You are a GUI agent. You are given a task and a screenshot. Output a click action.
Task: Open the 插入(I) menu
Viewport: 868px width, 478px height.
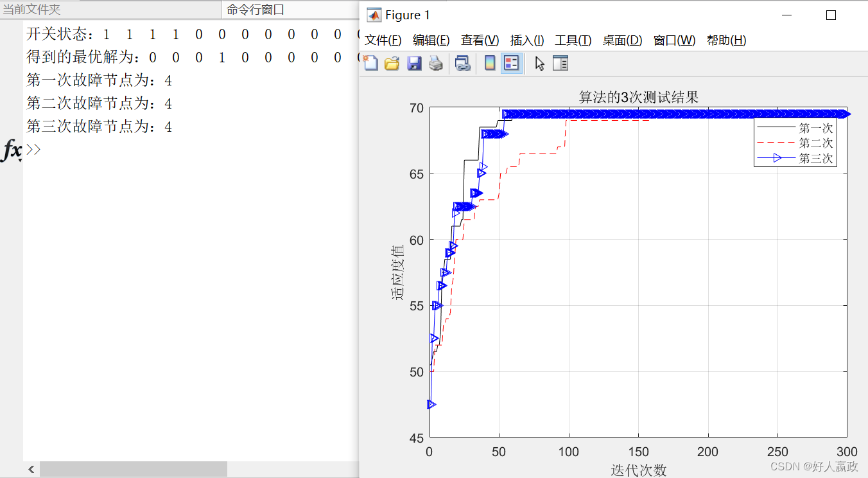527,40
